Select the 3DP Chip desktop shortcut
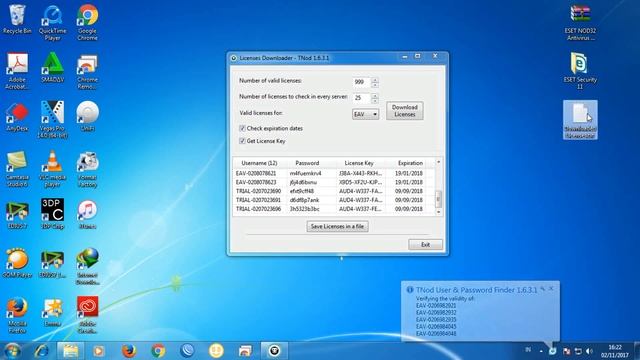The height and width of the screenshot is (360, 640). (x=53, y=213)
